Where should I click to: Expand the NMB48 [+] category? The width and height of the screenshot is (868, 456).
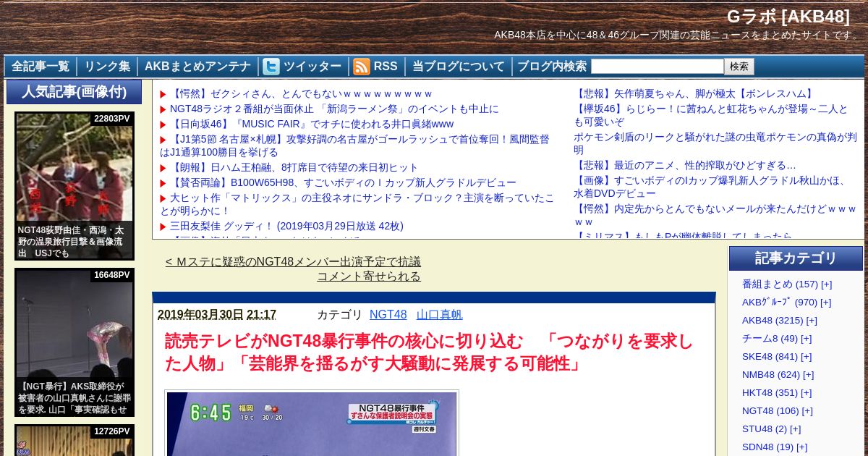(x=809, y=375)
